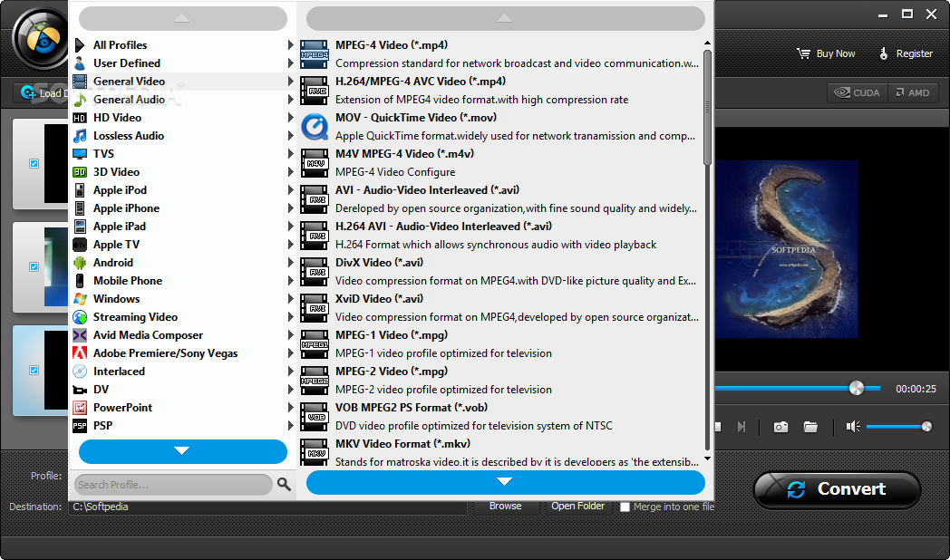Click the MKV Video Format icon

(x=314, y=452)
